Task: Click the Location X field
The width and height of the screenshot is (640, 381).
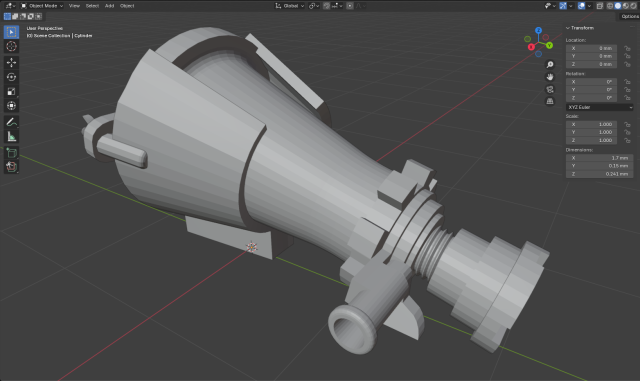Action: click(591, 48)
